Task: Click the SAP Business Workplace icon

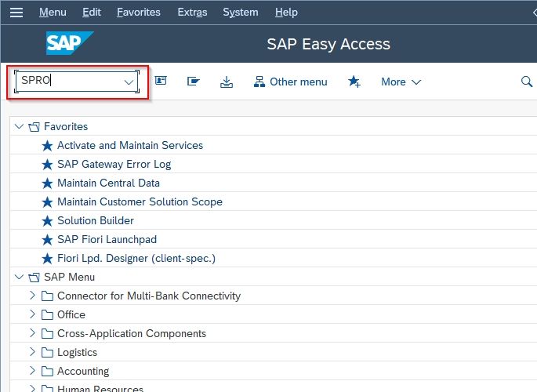Action: coord(194,81)
